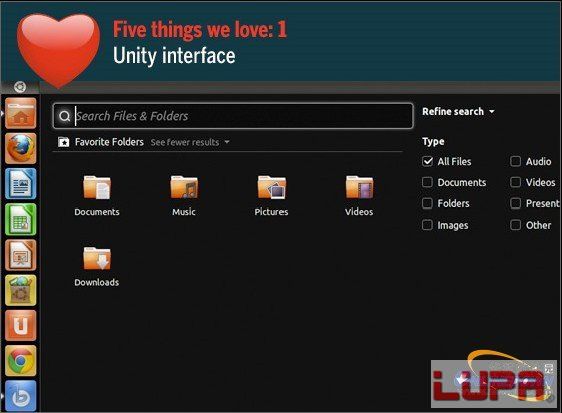This screenshot has width=562, height=413.
Task: Open Ubuntu Software Center launcher icon
Action: [21, 290]
